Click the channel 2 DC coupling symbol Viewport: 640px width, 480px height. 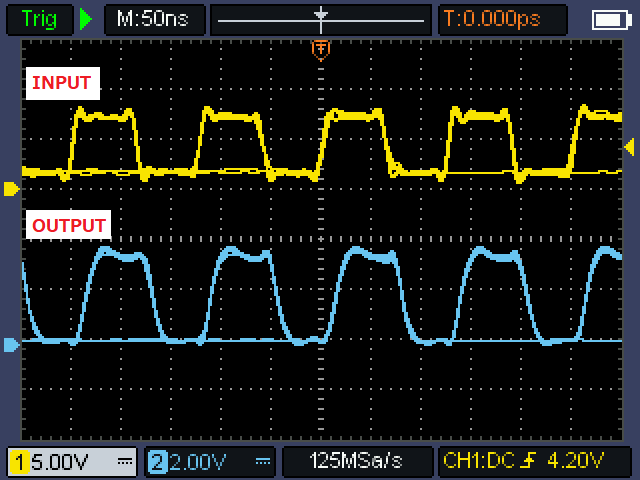263,461
